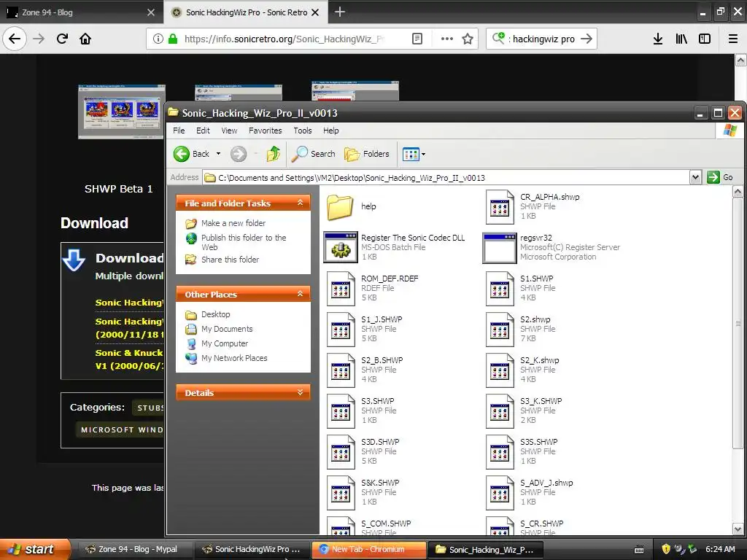Switch to Zone 94 - Blog browser tab
747x560 pixels.
click(81, 12)
